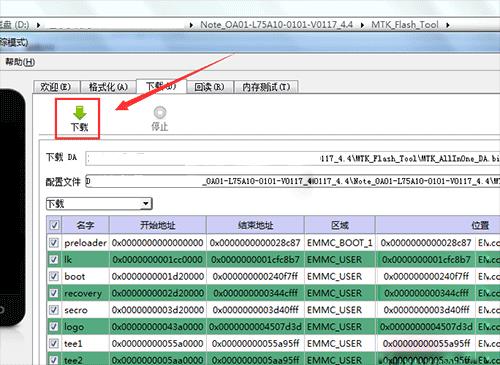Uncheck the boot partition checkbox
The height and width of the screenshot is (365, 500).
coord(54,276)
